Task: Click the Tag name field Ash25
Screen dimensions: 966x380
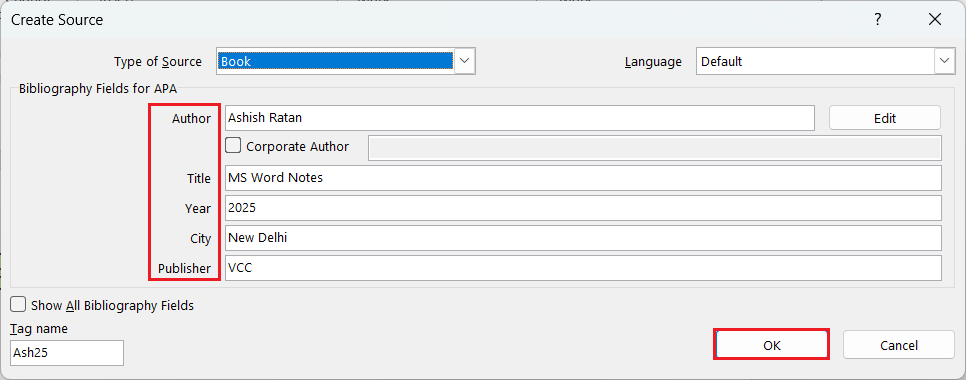Action: click(67, 353)
